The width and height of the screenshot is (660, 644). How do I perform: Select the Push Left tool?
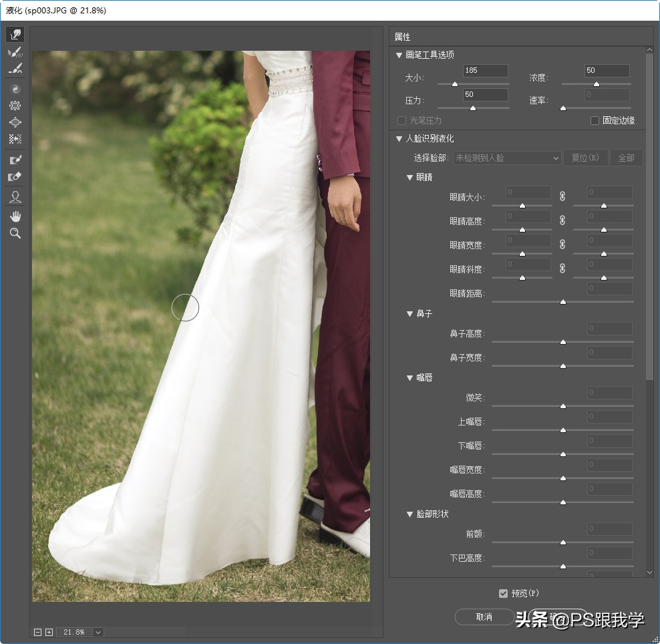(15, 140)
